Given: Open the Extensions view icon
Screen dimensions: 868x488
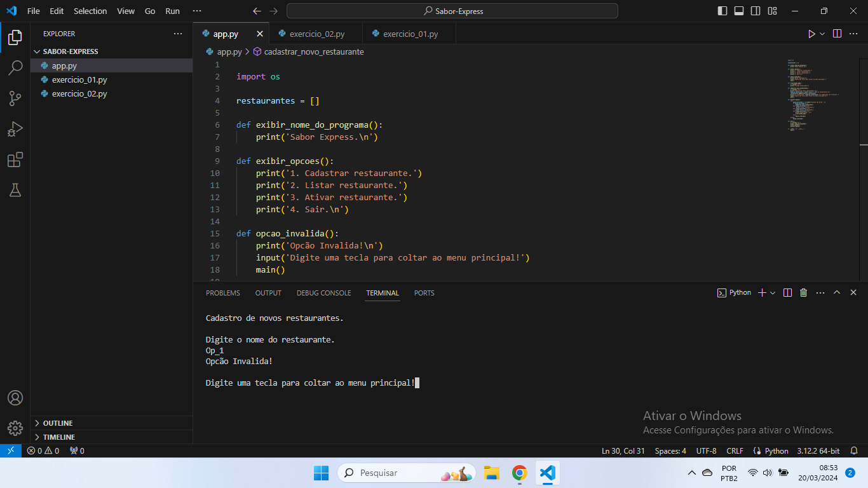Looking at the screenshot, I should click(15, 159).
